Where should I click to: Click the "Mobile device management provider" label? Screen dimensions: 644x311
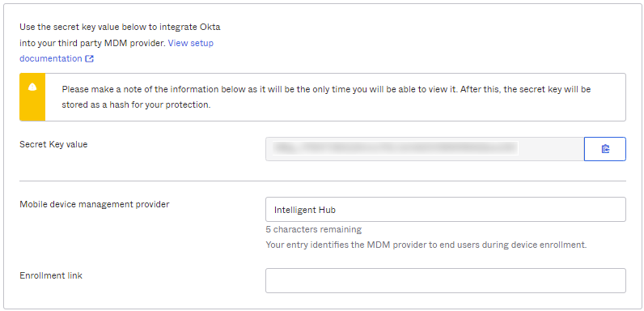[x=95, y=204]
